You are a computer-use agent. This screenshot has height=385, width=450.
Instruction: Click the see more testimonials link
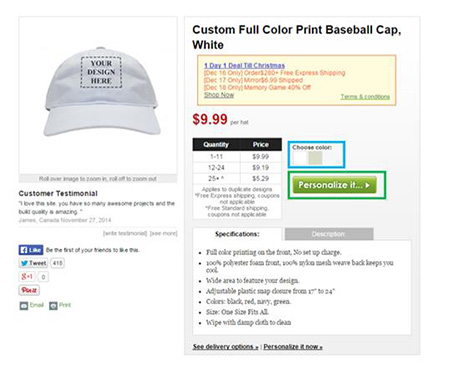(163, 233)
